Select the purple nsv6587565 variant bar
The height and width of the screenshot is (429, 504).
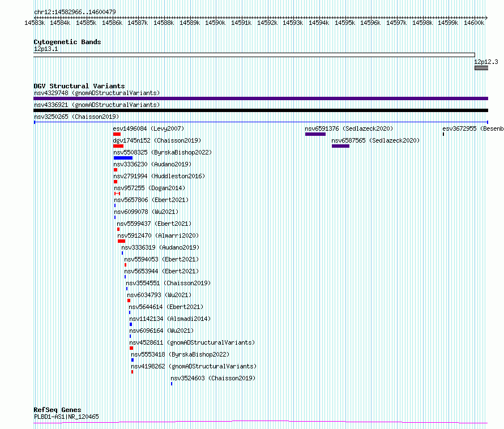pos(341,146)
